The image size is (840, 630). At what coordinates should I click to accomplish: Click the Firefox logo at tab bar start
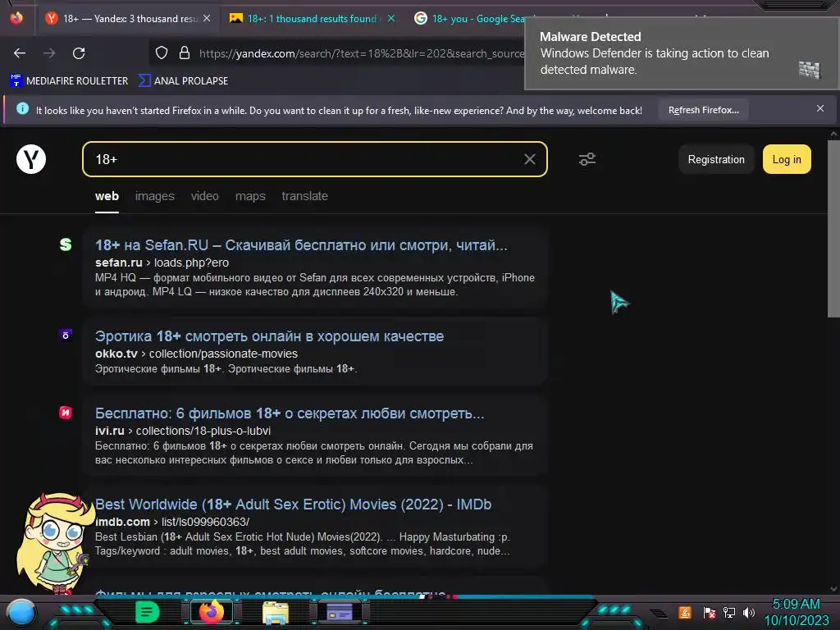[16, 18]
